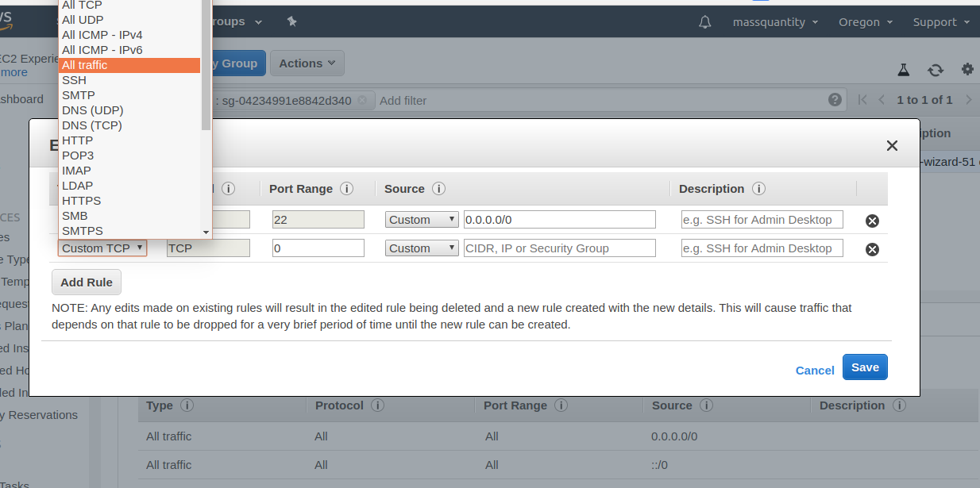
Task: Close the edit rules dialog
Action: [892, 146]
